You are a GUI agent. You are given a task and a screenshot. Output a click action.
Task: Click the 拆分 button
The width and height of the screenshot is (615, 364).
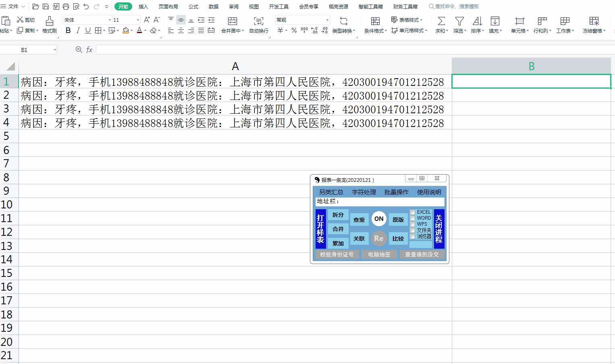338,215
